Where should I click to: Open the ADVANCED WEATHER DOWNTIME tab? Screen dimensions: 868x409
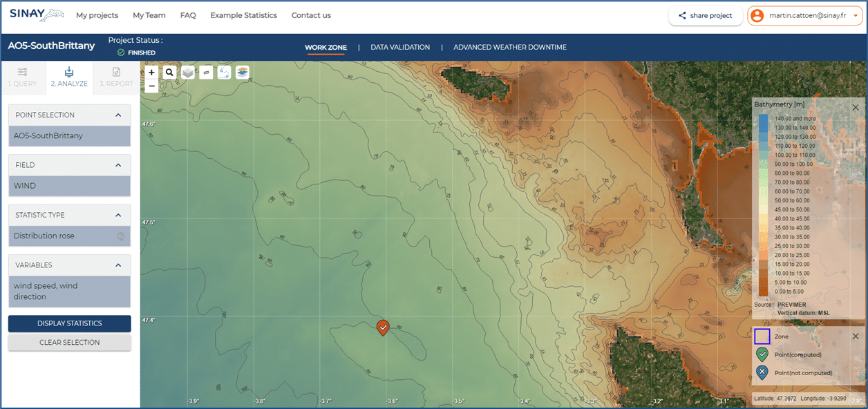click(x=509, y=47)
